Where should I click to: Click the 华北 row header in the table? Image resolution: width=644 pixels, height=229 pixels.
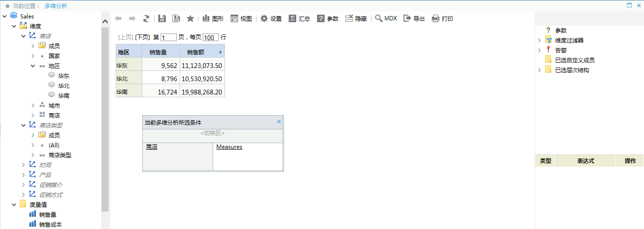click(129, 78)
